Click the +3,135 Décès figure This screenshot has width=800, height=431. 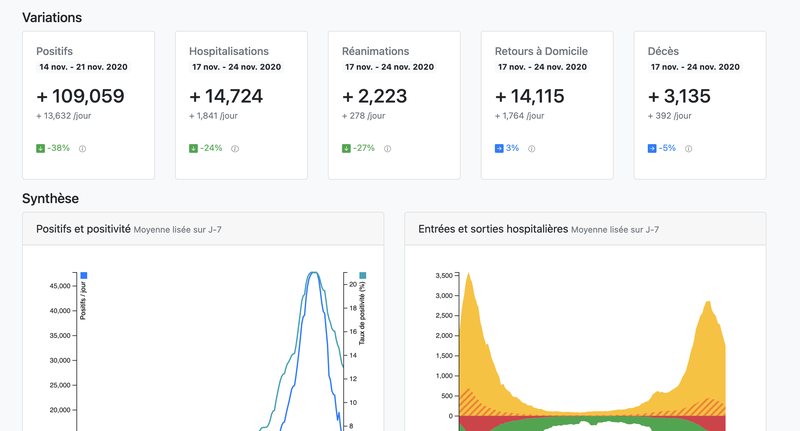[679, 96]
